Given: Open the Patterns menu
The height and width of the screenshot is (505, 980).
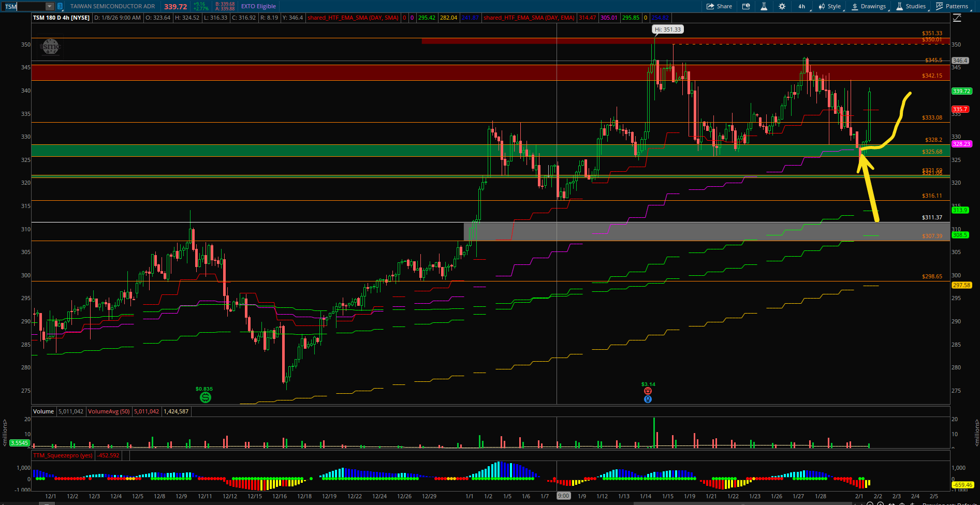Looking at the screenshot, I should tap(952, 6).
